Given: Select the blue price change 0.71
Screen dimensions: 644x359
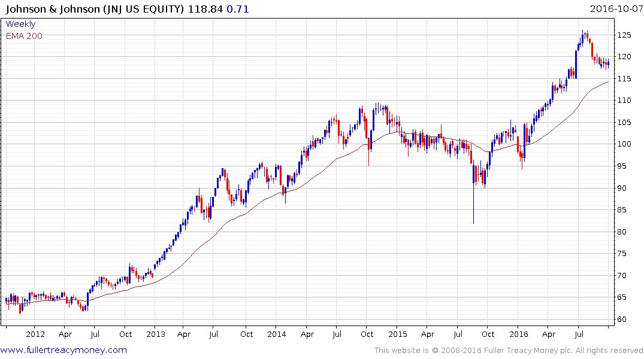Looking at the screenshot, I should click(x=238, y=9).
